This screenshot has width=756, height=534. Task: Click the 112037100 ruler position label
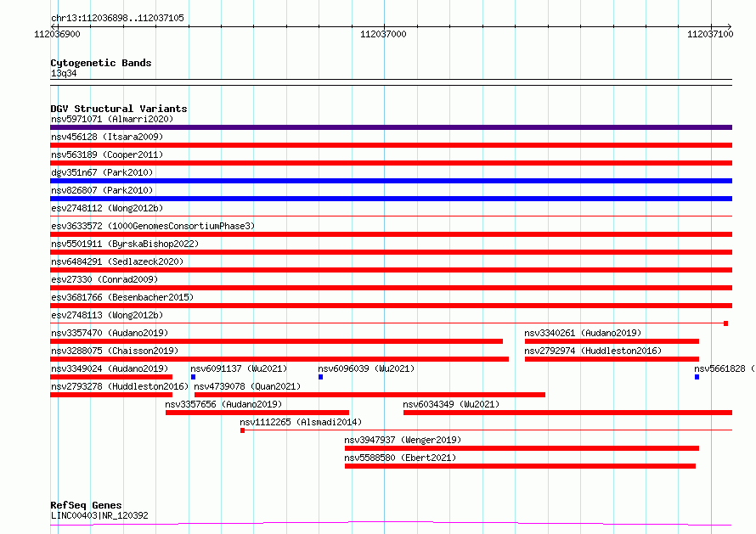coord(710,34)
